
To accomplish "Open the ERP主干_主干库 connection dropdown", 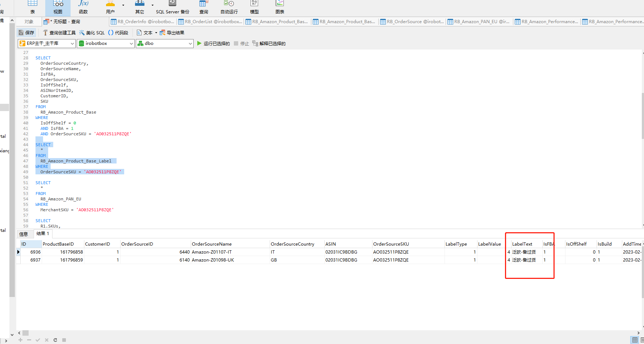I will pyautogui.click(x=47, y=43).
